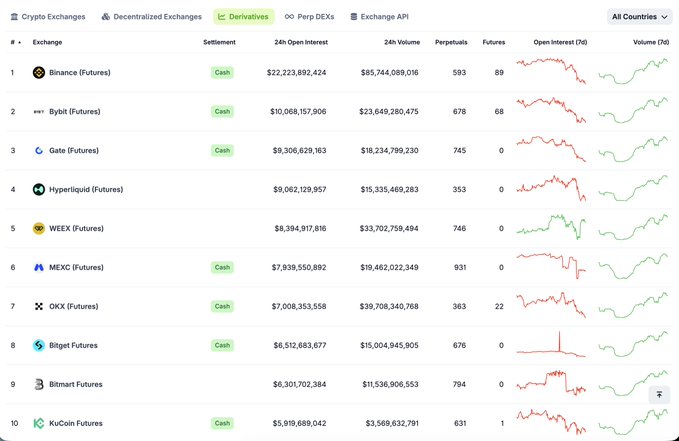Click the Hyperliquid (Futures) logo icon

tap(39, 189)
